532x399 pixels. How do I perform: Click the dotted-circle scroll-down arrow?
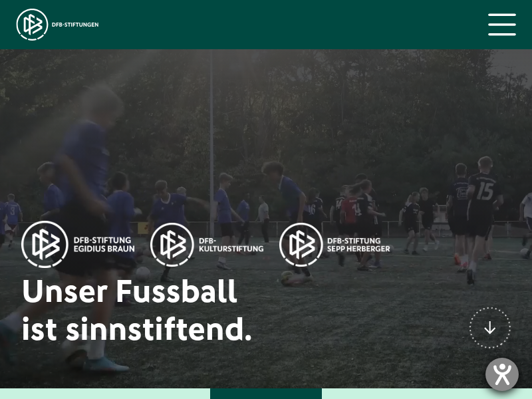click(x=490, y=328)
